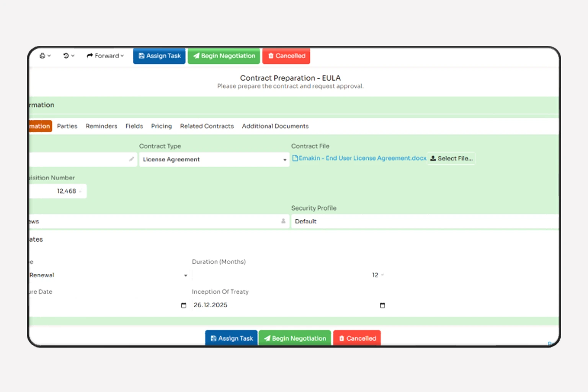The width and height of the screenshot is (588, 392).
Task: Click the stepper arrows beside 12,468
Action: pyautogui.click(x=80, y=191)
